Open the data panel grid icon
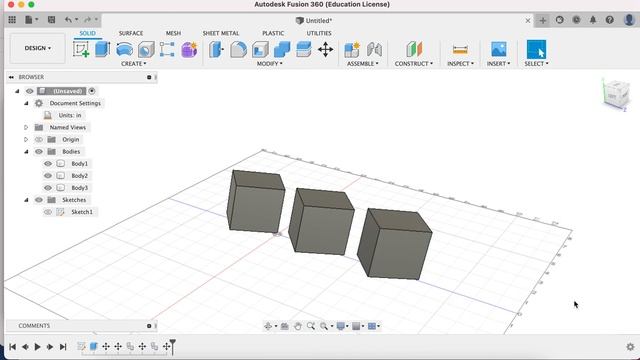 pyautogui.click(x=12, y=20)
